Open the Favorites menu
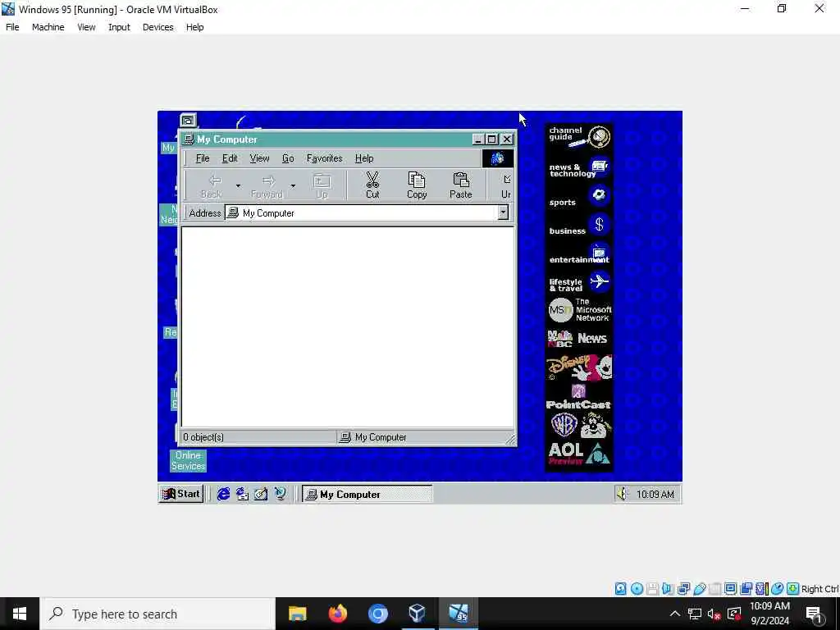Image resolution: width=840 pixels, height=630 pixels. click(324, 158)
